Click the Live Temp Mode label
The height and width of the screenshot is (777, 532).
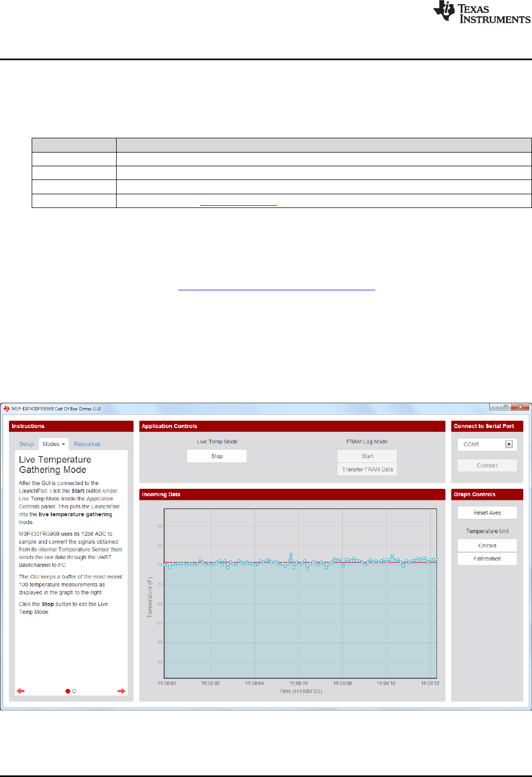point(217,441)
